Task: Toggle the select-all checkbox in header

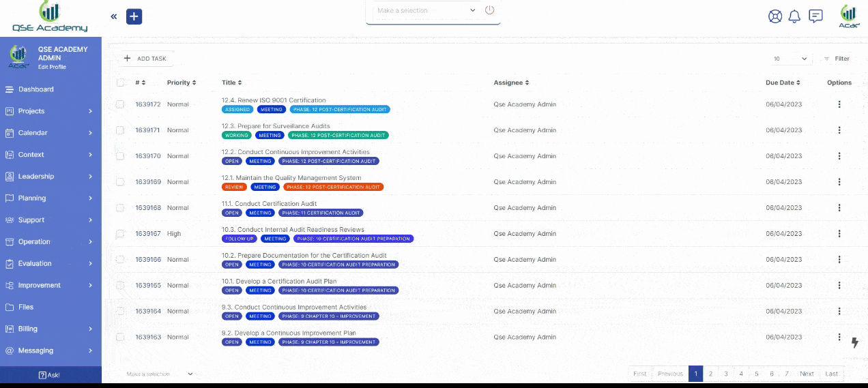Action: pyautogui.click(x=120, y=83)
